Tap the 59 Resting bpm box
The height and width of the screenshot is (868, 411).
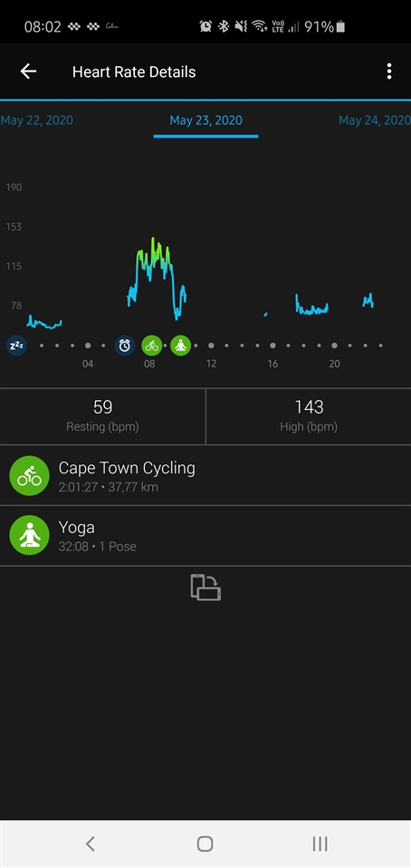[x=102, y=416]
